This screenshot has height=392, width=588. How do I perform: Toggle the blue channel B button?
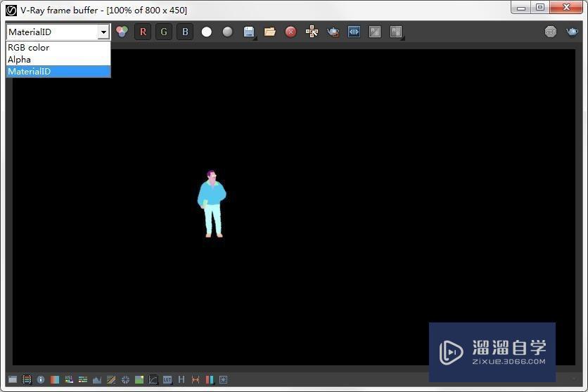(x=185, y=32)
